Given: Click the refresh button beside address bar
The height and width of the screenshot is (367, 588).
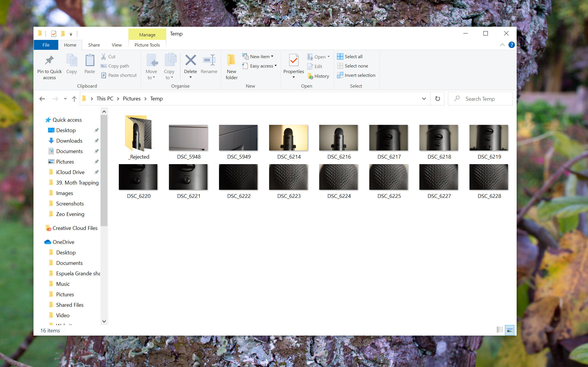Looking at the screenshot, I should point(437,99).
